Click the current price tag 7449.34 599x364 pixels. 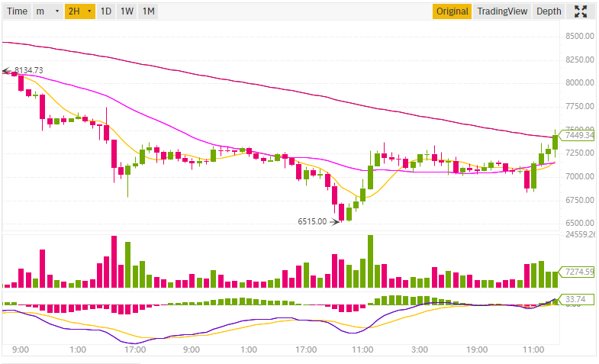[578, 135]
